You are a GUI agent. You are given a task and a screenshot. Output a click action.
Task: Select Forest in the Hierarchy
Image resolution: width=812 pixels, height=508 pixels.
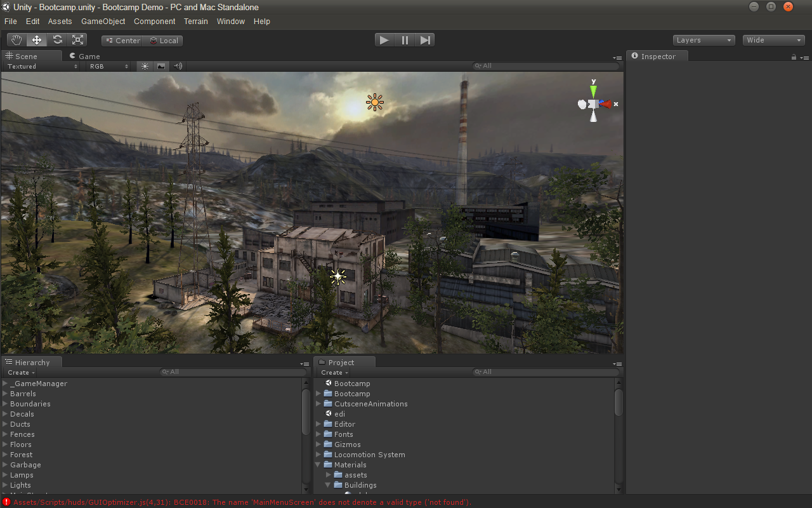22,455
